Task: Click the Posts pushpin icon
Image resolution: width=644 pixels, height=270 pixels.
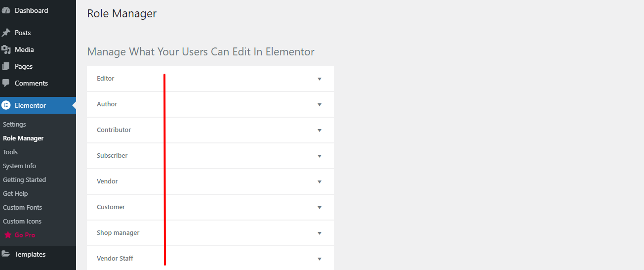Action: (x=6, y=33)
